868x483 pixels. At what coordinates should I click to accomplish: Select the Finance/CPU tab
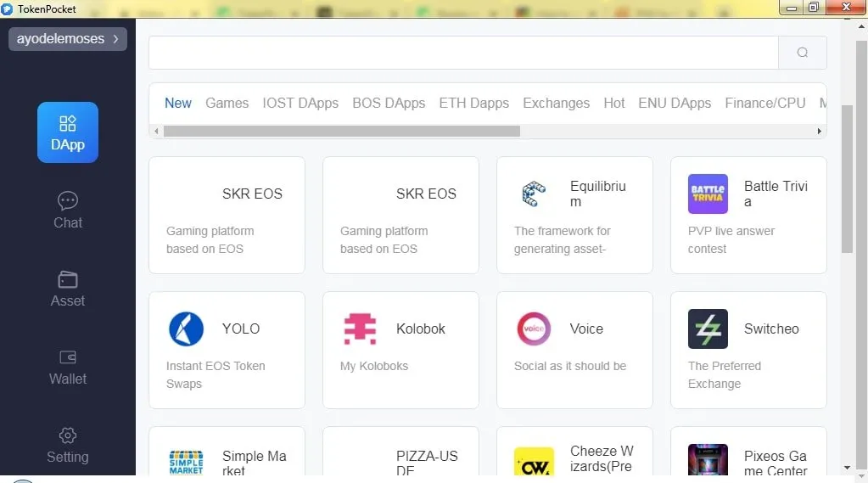(765, 103)
